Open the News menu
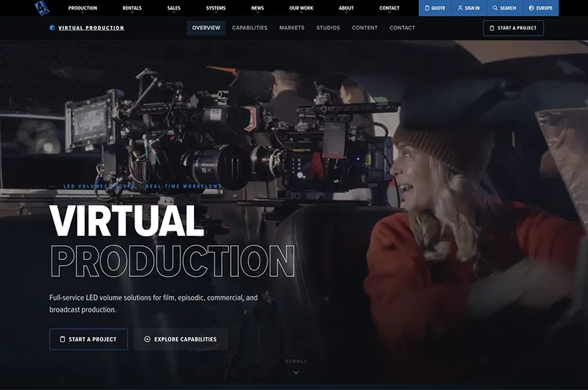 [257, 8]
